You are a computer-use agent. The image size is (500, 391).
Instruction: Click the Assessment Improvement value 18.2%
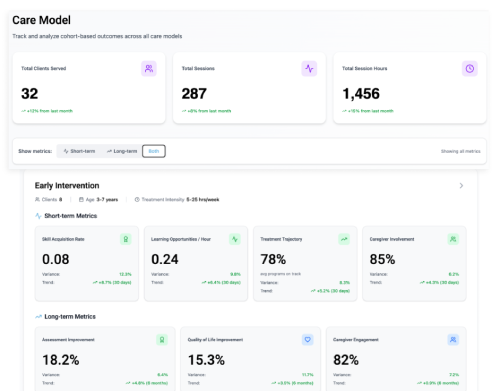(x=61, y=360)
